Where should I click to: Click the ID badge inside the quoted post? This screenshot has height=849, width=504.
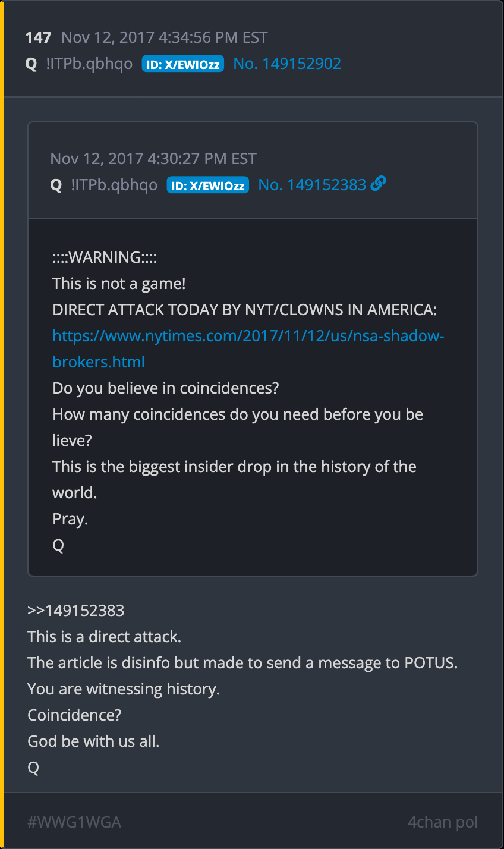coord(208,185)
